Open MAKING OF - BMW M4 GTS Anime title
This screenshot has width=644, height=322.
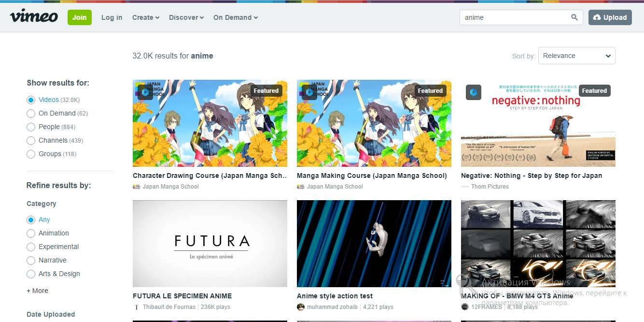click(x=517, y=296)
